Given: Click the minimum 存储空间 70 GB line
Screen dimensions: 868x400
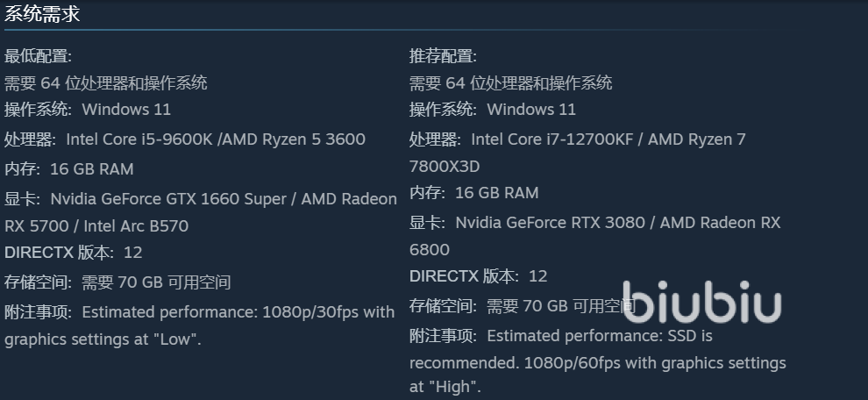Looking at the screenshot, I should point(117,282).
